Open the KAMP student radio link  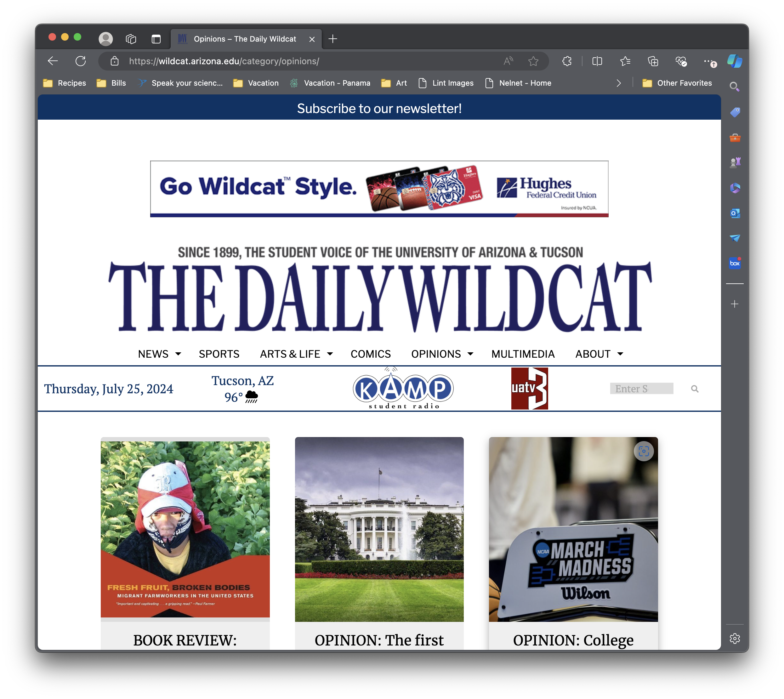pos(403,389)
